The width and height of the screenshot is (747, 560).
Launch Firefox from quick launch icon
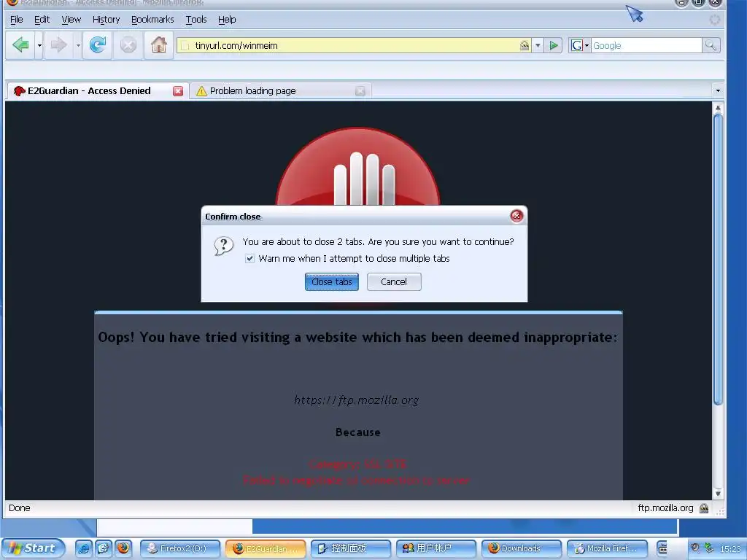click(123, 548)
